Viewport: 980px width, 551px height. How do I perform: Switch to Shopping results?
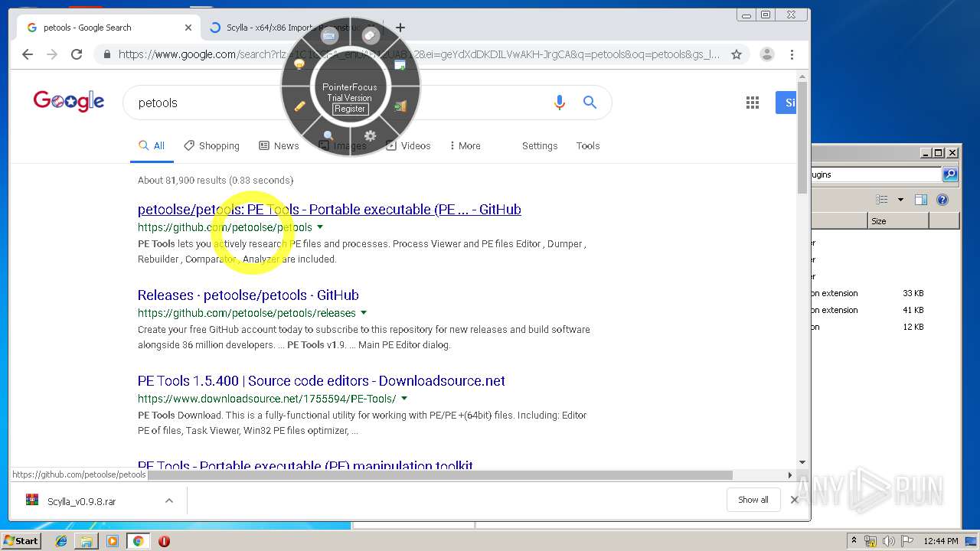point(211,145)
